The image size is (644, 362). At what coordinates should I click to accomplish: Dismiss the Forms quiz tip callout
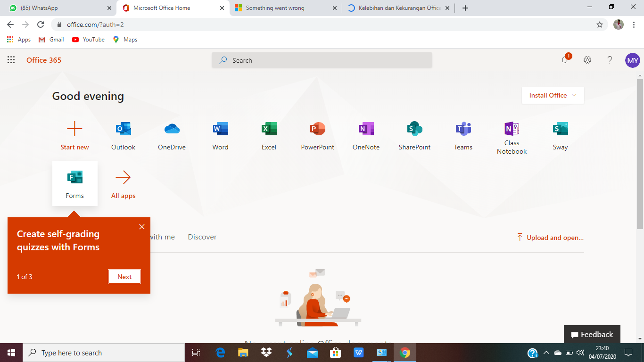pos(142,227)
